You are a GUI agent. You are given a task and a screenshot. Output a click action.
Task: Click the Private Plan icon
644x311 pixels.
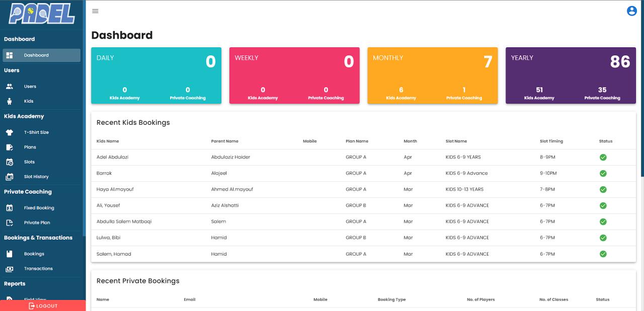coord(10,222)
